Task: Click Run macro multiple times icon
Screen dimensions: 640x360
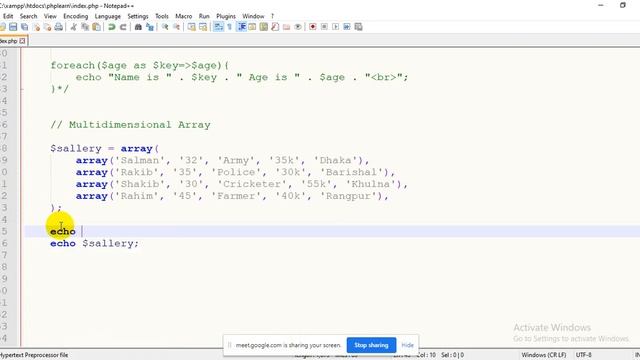Action: click(x=347, y=27)
